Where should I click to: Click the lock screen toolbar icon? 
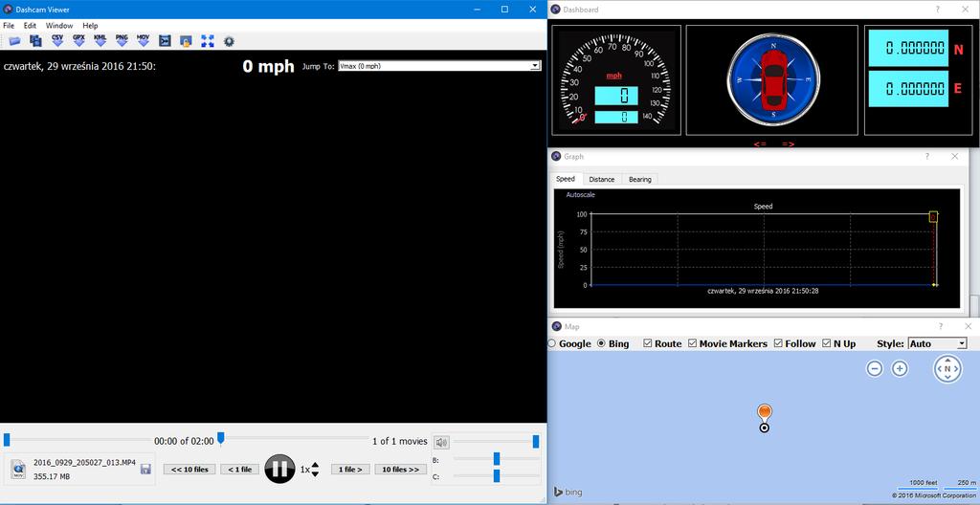186,41
